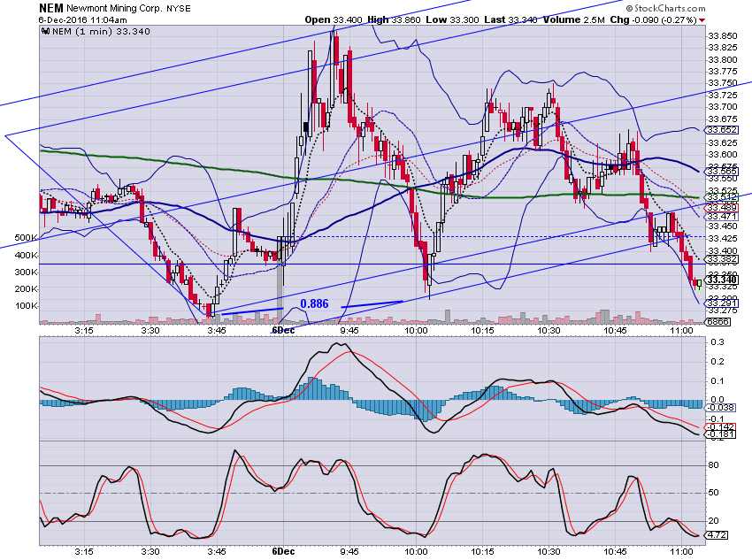This screenshot has width=752, height=560.
Task: Click the 0.3 label on MACD axis
Action: [x=717, y=342]
